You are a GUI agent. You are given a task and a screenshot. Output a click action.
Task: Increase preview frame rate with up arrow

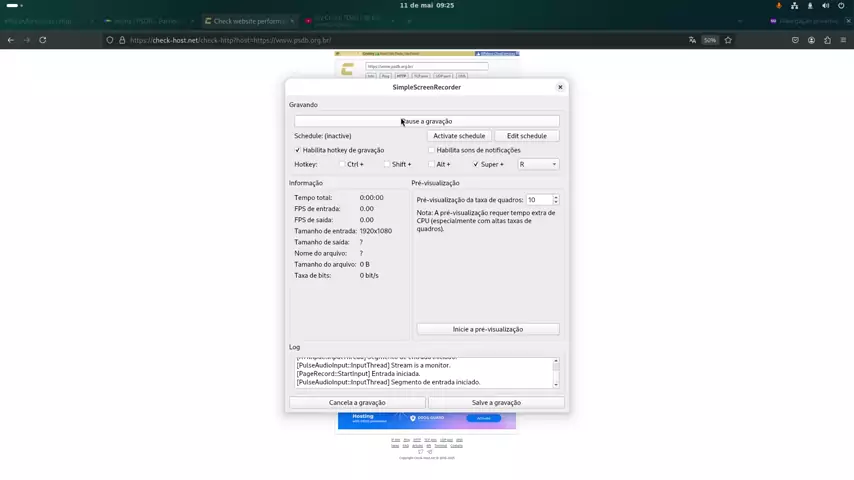pos(556,197)
